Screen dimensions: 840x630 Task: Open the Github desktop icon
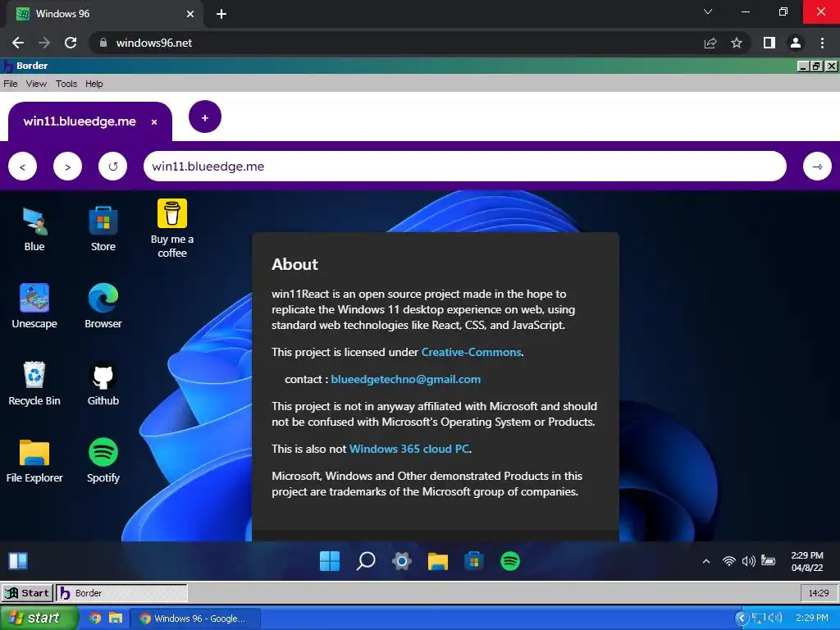coord(103,384)
